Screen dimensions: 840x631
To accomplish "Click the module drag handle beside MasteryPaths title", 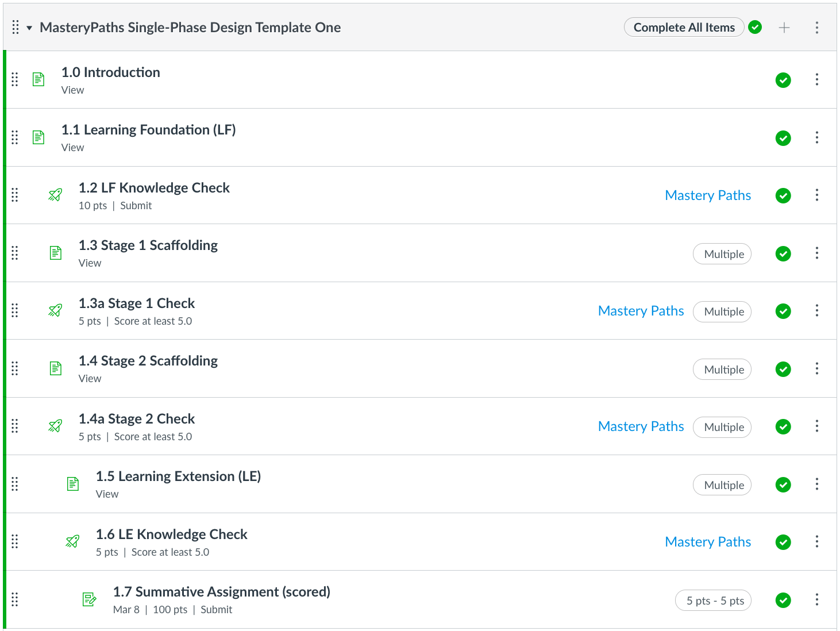I will pos(16,27).
